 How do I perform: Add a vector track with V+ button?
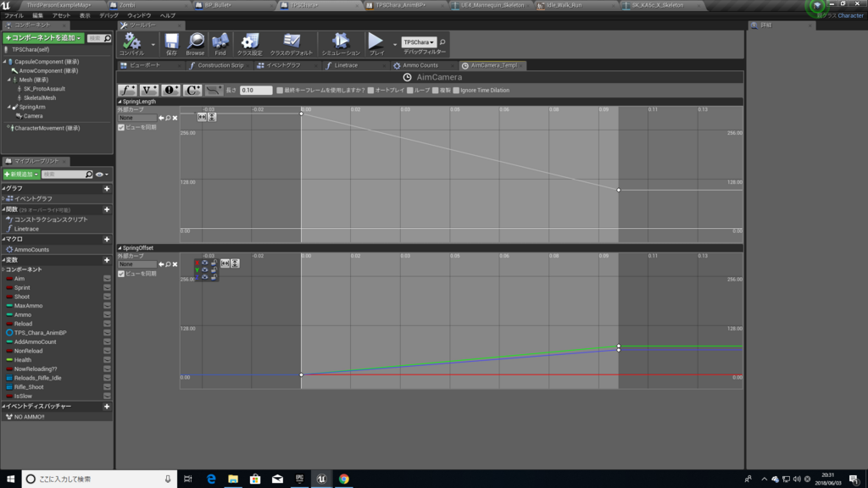[149, 90]
